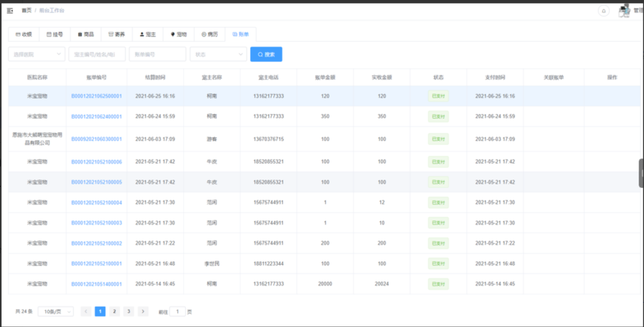
Task: Click the 操作 column header
Action: click(612, 77)
